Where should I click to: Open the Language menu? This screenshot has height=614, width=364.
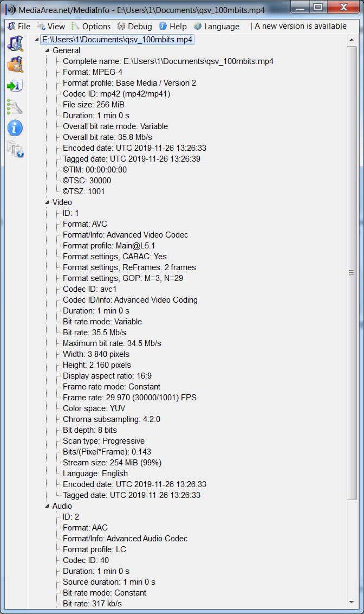tap(217, 26)
